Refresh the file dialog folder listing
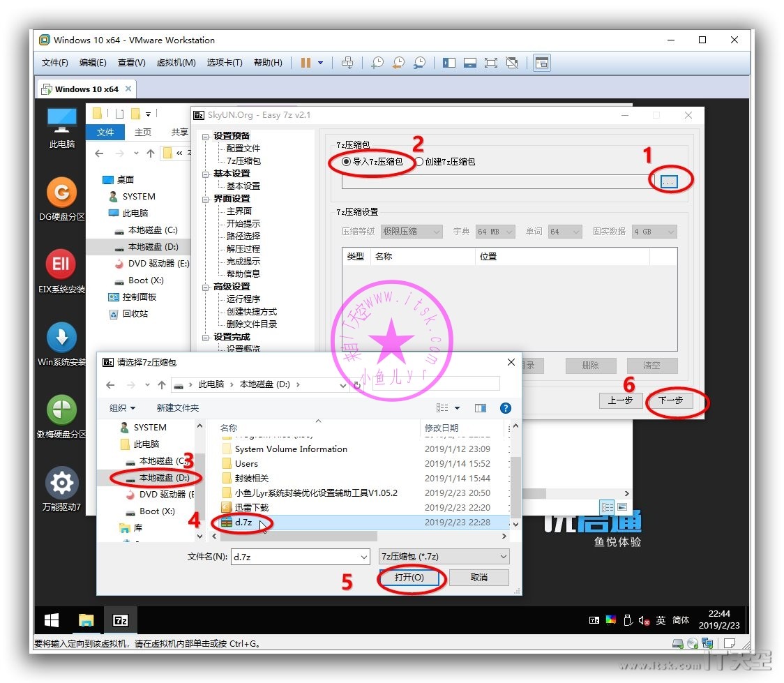 click(x=357, y=385)
